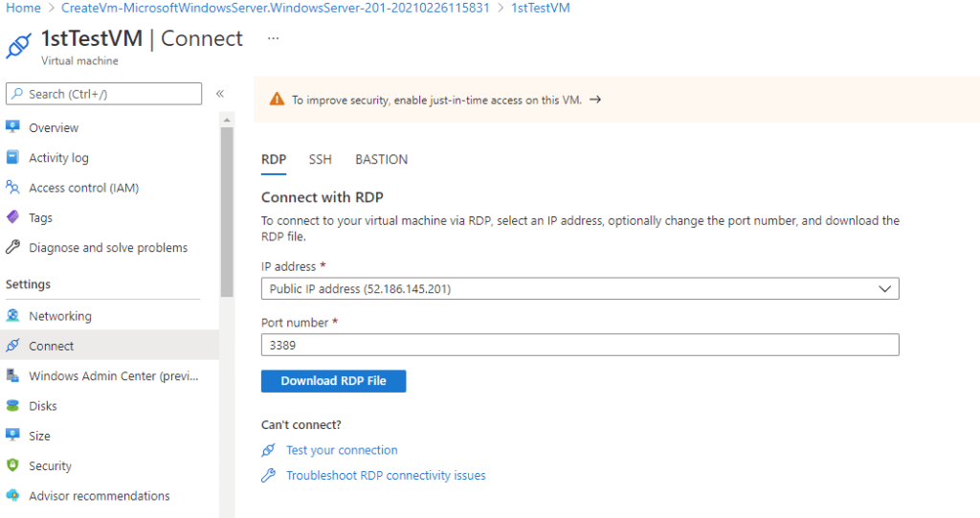The image size is (980, 518).
Task: Click the Search (Ctrl+/) box
Action: (103, 94)
